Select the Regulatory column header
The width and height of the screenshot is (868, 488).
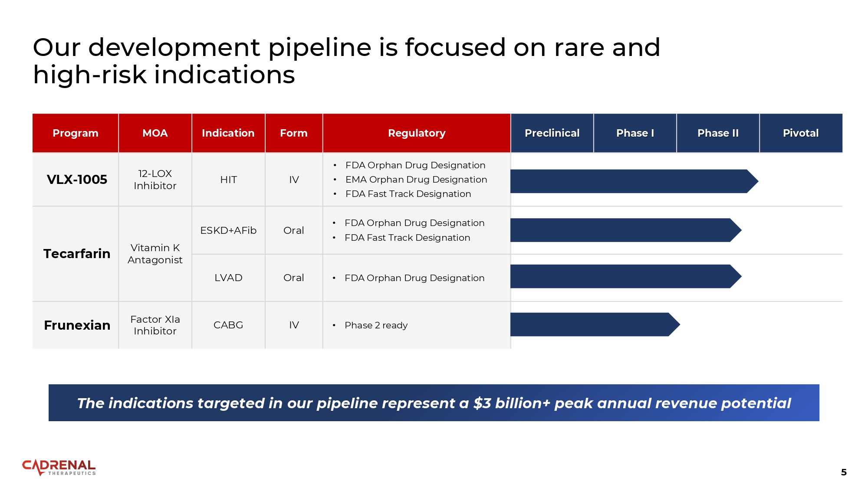coord(416,133)
